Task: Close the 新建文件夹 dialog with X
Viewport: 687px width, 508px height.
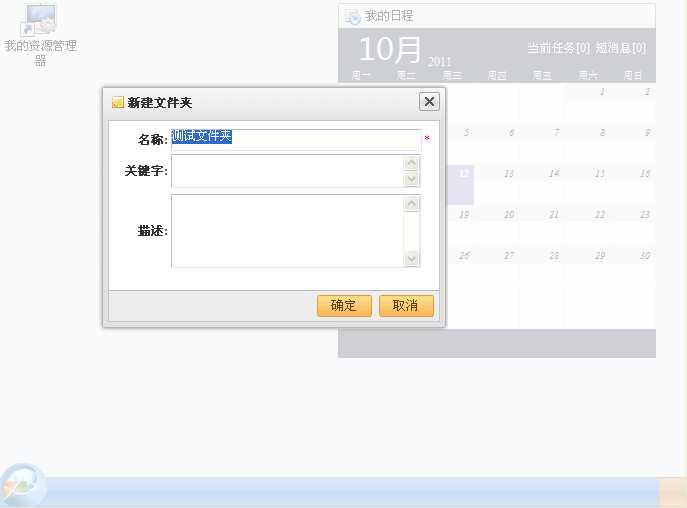Action: (x=429, y=102)
